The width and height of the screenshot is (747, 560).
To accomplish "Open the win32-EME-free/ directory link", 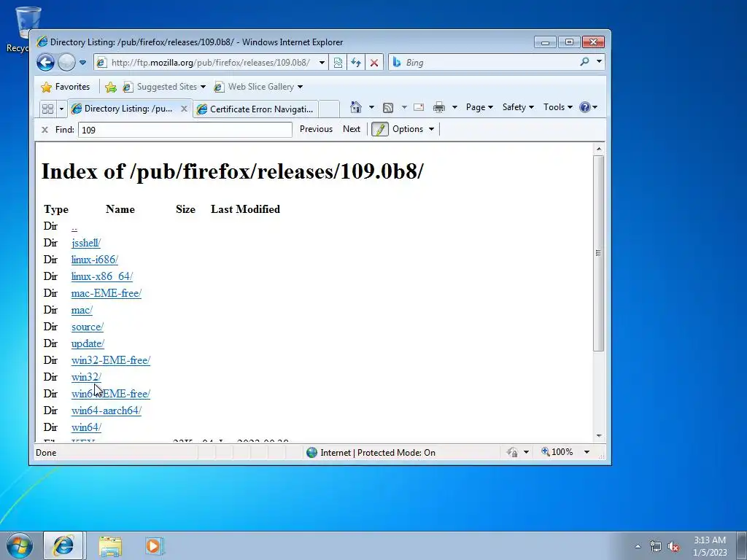I will (111, 360).
